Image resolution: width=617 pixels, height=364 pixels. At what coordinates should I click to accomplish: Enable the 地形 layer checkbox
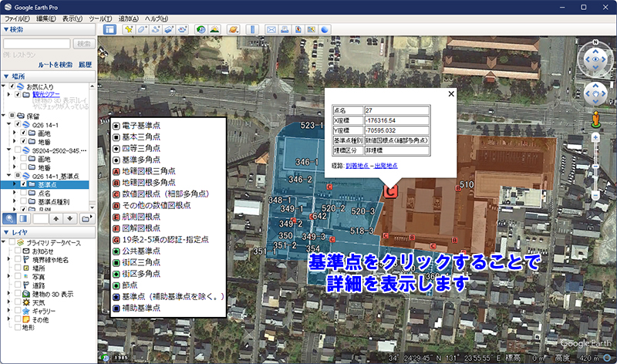[18, 327]
